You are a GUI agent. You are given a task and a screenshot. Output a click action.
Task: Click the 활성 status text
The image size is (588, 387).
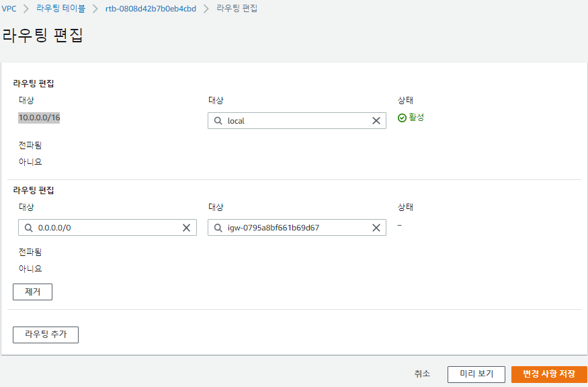(416, 118)
